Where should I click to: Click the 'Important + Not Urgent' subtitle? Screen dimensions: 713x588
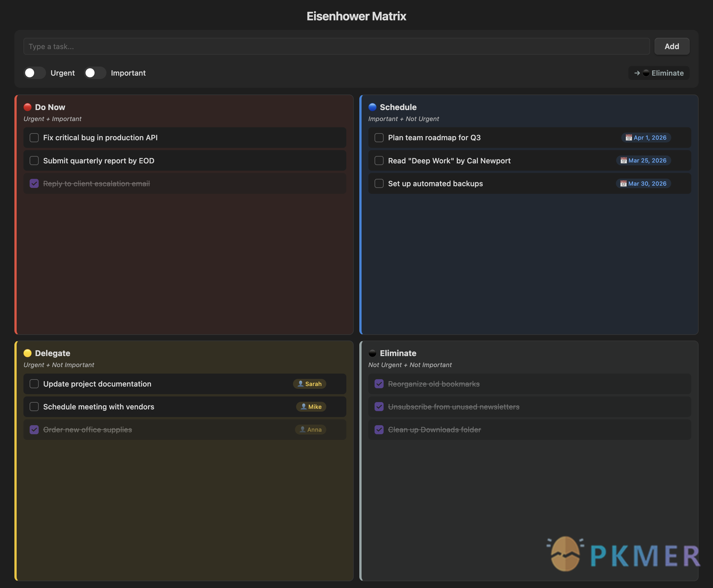point(404,119)
